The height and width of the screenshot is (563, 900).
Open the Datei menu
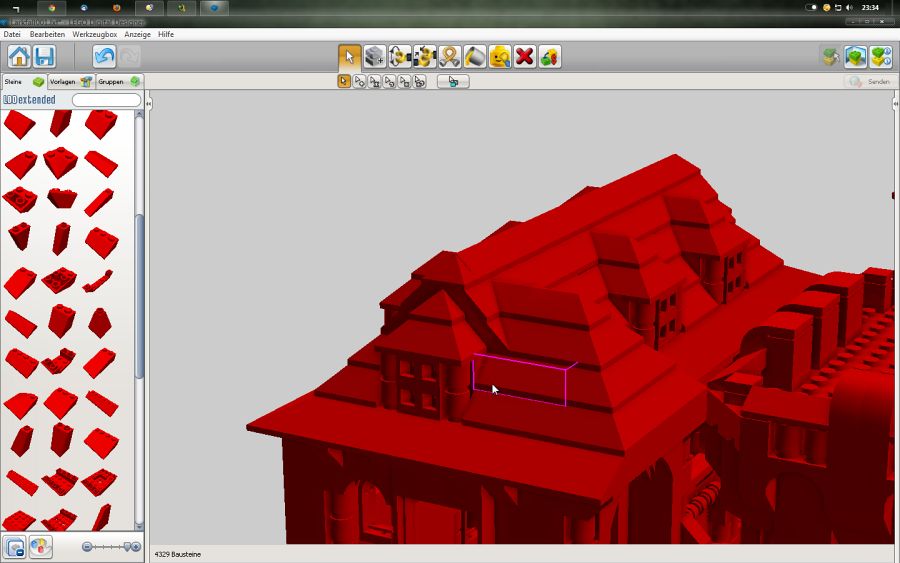pos(12,34)
